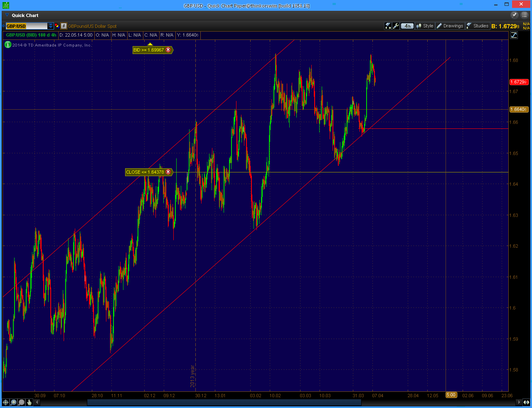Open the color link squares icon
The height and width of the screenshot is (408, 532).
pyautogui.click(x=57, y=26)
